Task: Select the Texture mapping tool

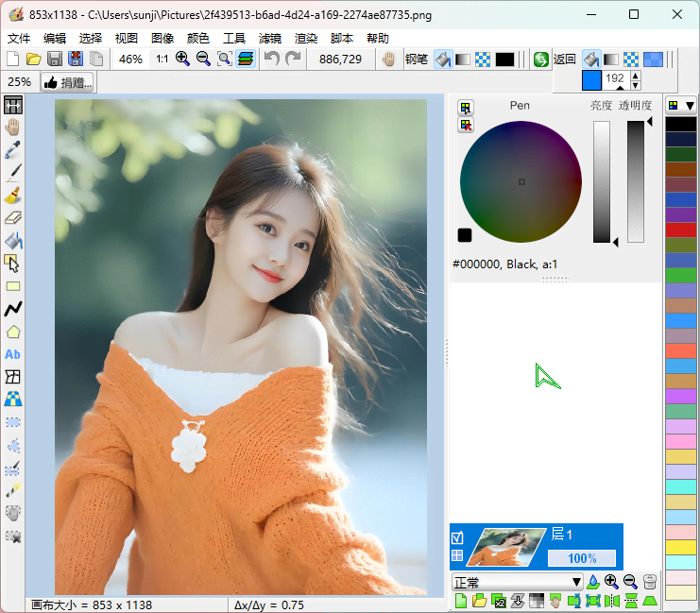Action: (13, 400)
